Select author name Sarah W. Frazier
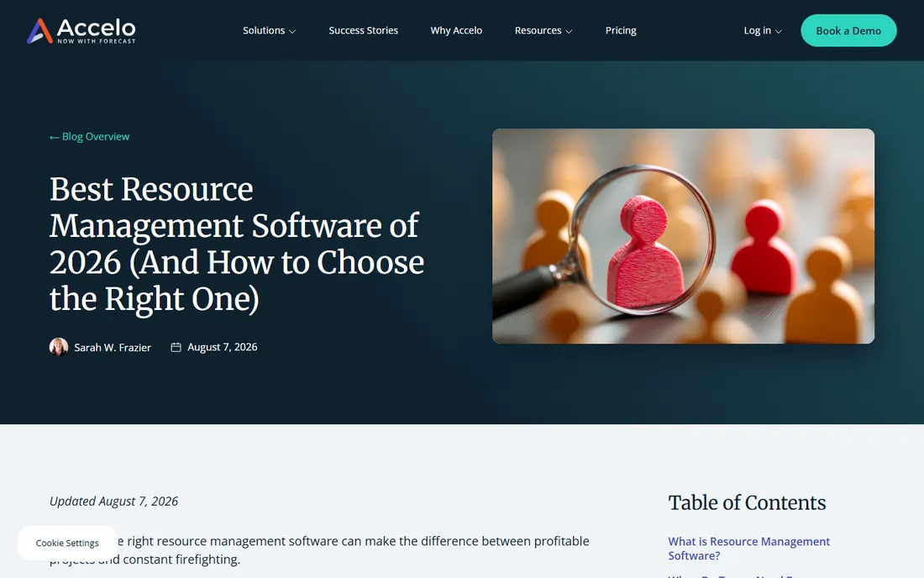Viewport: 924px width, 578px height. pyautogui.click(x=113, y=348)
